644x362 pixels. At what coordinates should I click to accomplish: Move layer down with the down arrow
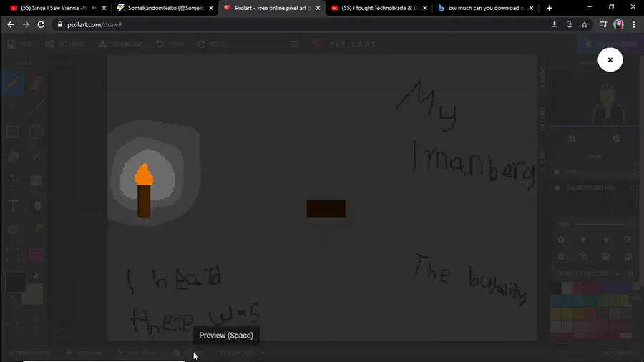coord(605,240)
